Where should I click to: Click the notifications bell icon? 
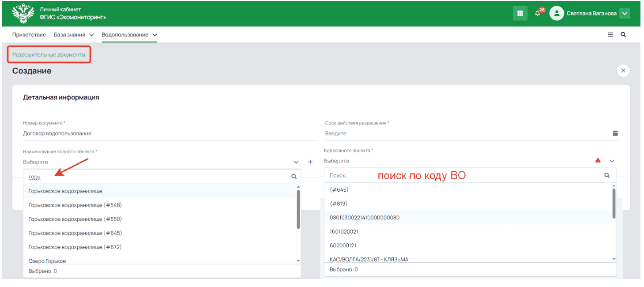538,13
